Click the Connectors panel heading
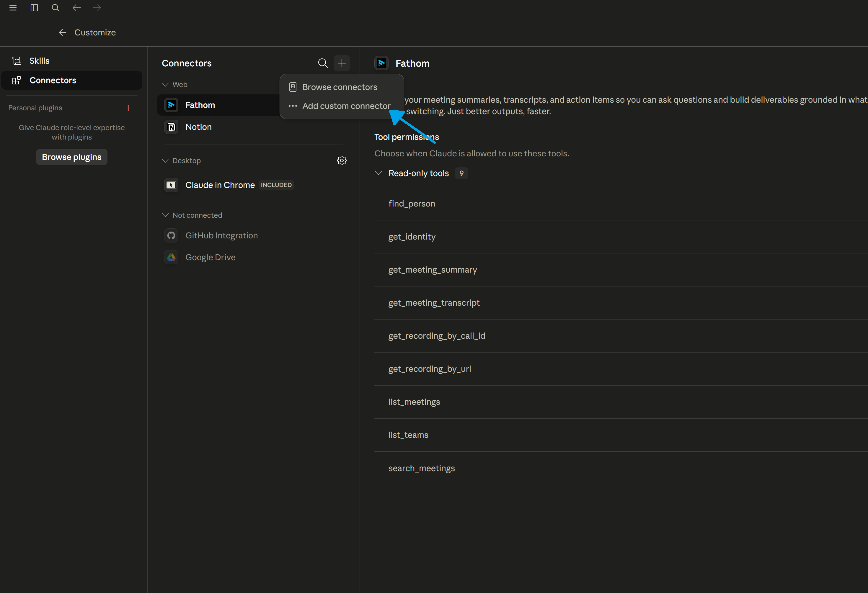The image size is (868, 593). (x=186, y=63)
